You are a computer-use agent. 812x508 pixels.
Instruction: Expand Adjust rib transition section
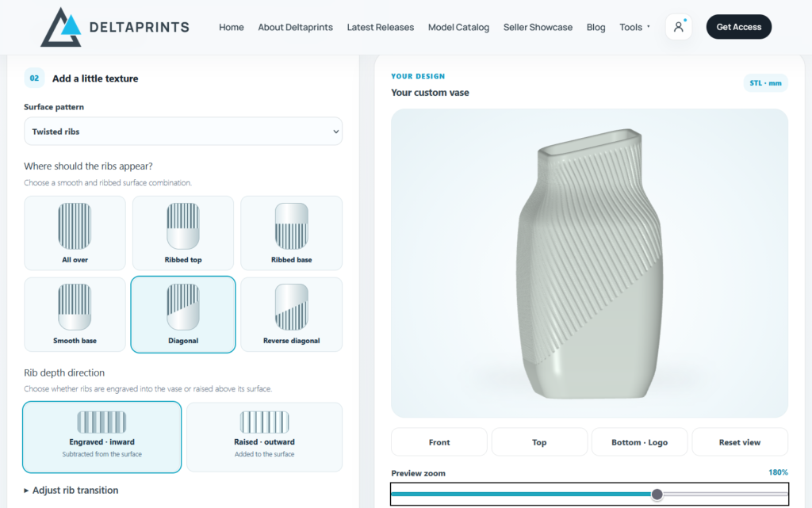point(71,490)
